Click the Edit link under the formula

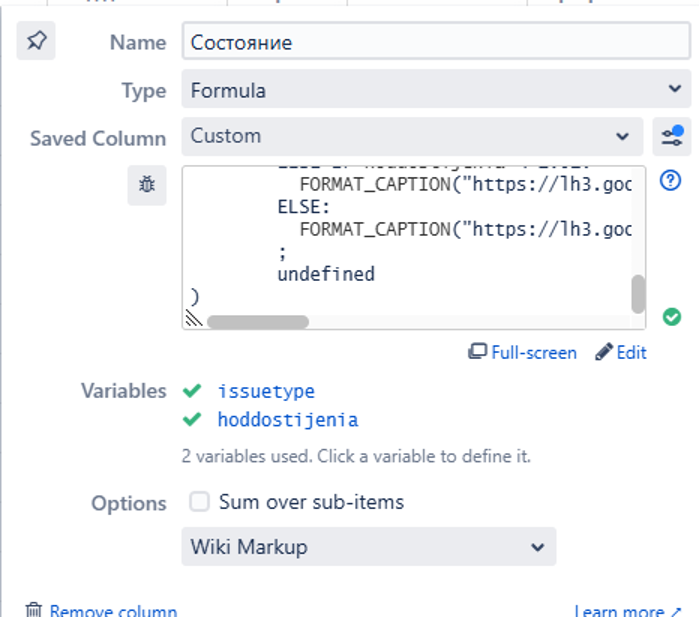[631, 353]
